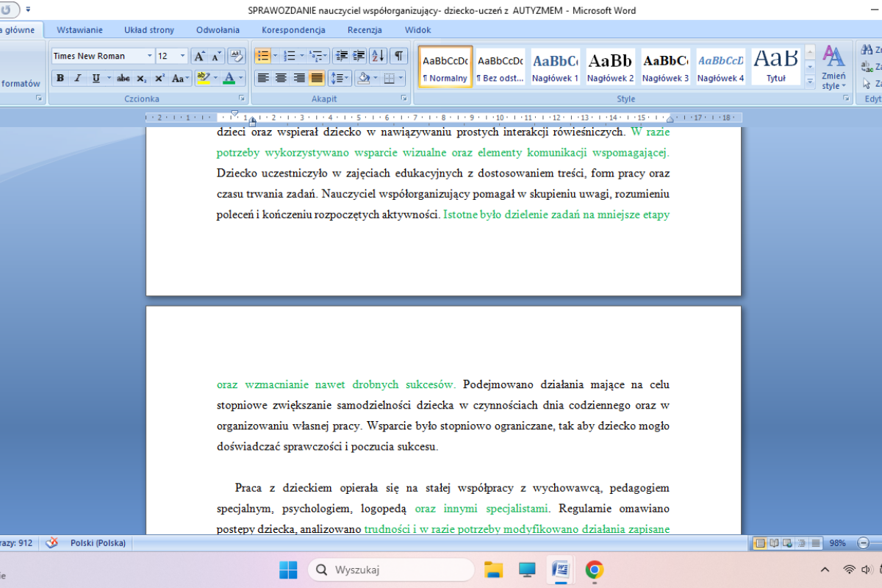Toggle the justify text alignment button
The image size is (882, 588).
click(317, 78)
